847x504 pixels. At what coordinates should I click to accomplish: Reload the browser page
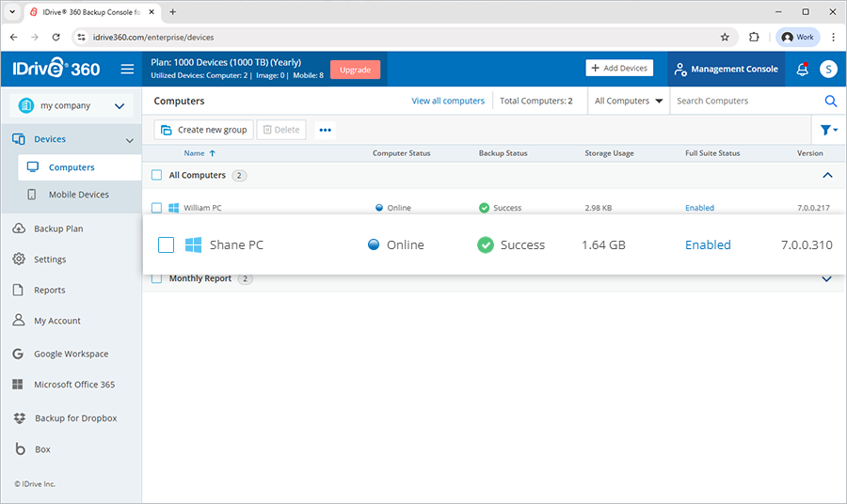(56, 38)
